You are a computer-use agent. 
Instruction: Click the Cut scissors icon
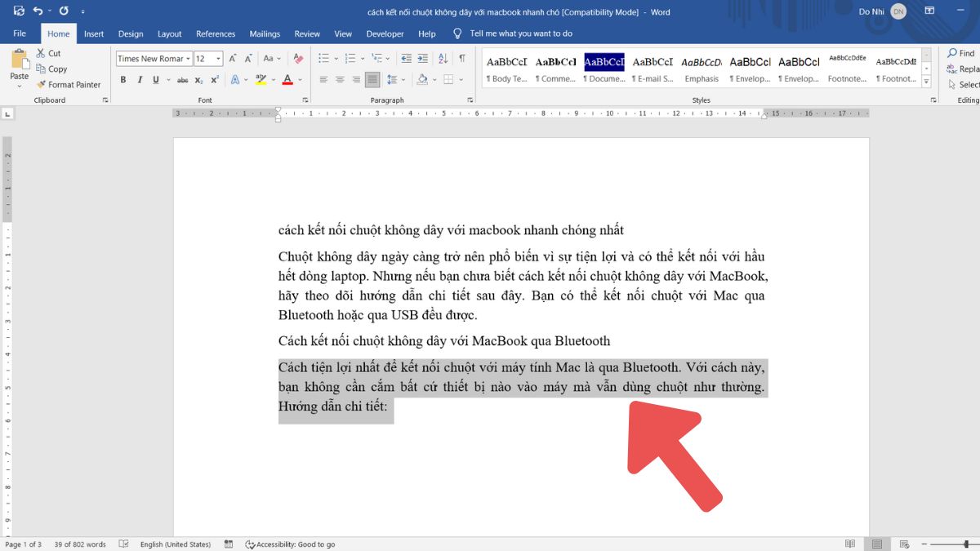[41, 53]
